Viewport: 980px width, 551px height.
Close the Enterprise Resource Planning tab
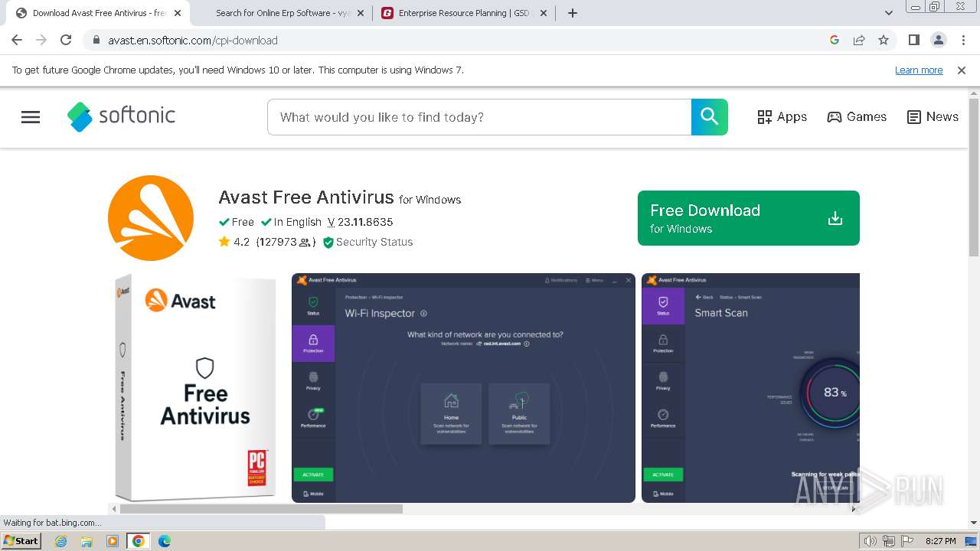(x=544, y=13)
